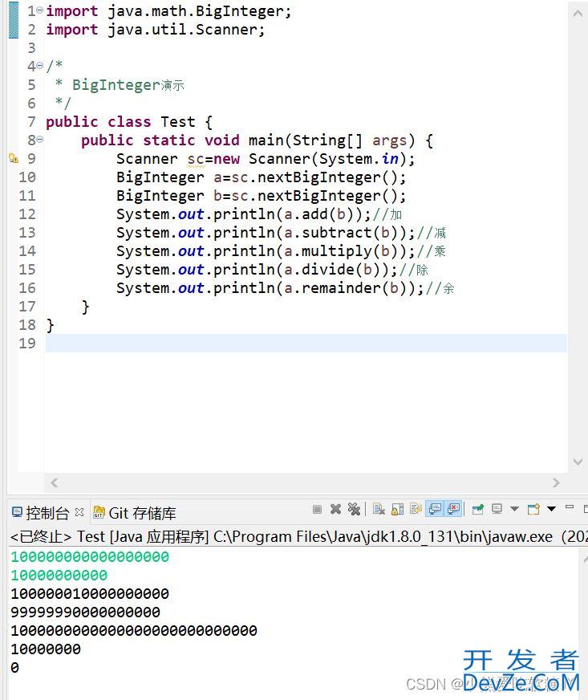Click the terminated Test launch description line
The width and height of the screenshot is (588, 700).
tap(298, 536)
